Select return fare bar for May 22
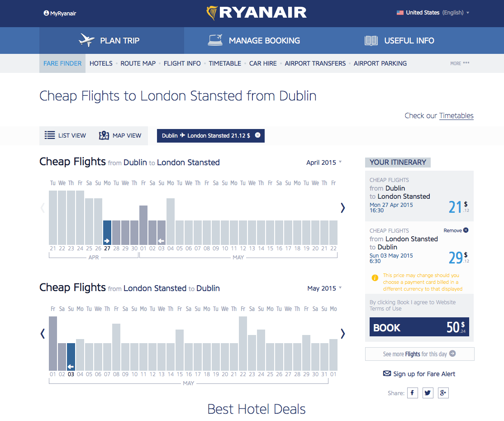 click(x=243, y=344)
